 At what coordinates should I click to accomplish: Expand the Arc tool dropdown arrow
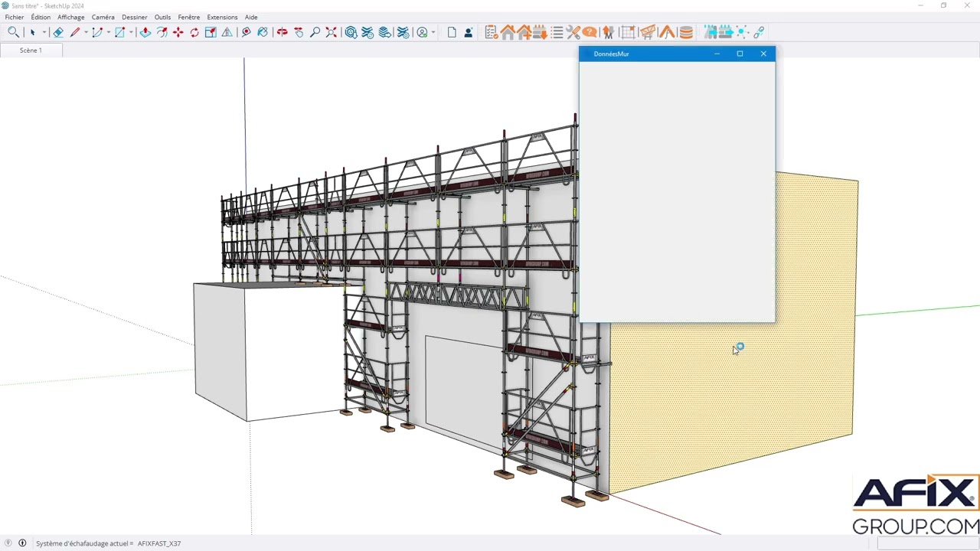click(108, 32)
